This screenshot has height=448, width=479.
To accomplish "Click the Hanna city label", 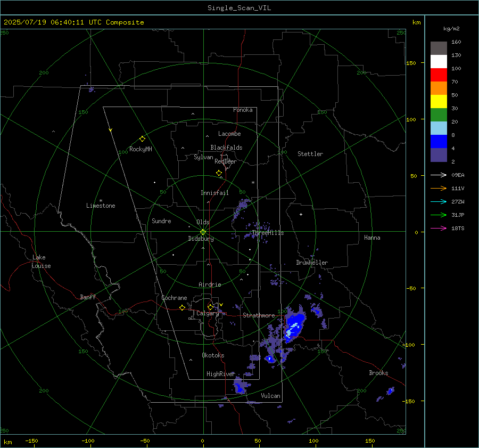I will (x=372, y=238).
